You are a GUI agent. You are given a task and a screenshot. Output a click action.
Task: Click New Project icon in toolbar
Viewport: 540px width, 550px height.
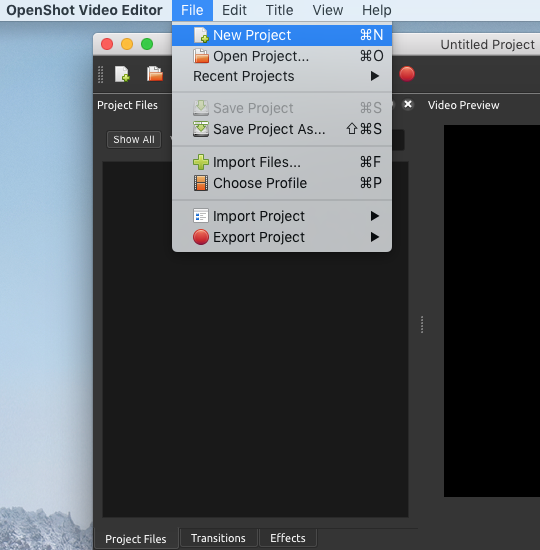click(x=122, y=74)
